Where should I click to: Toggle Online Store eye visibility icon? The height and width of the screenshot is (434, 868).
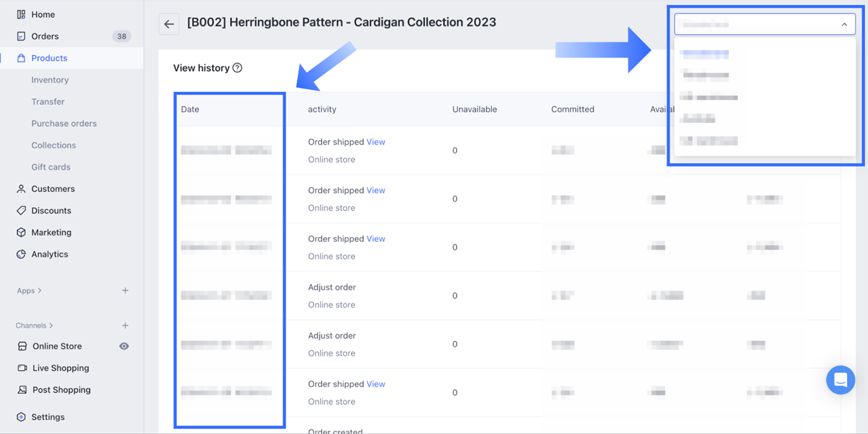point(124,346)
